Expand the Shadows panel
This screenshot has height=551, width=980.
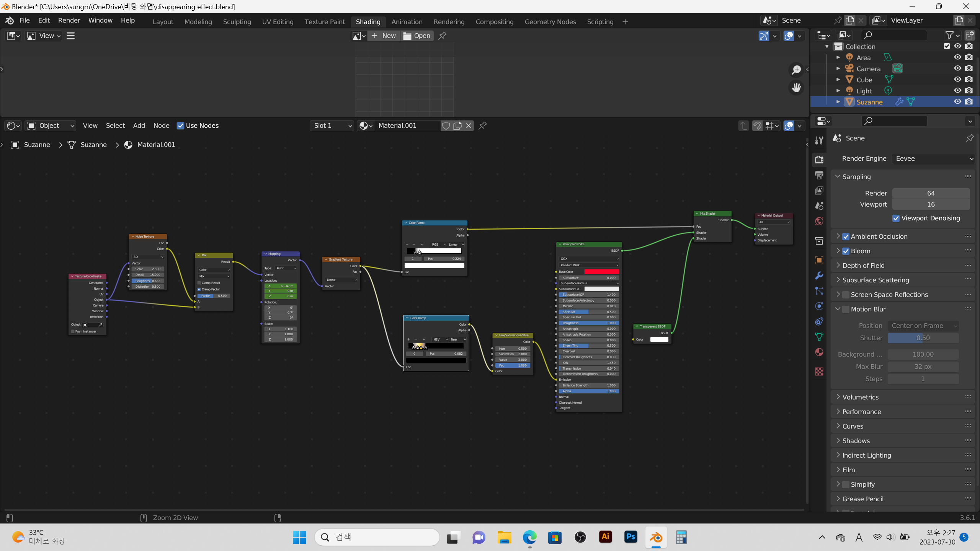(x=856, y=441)
